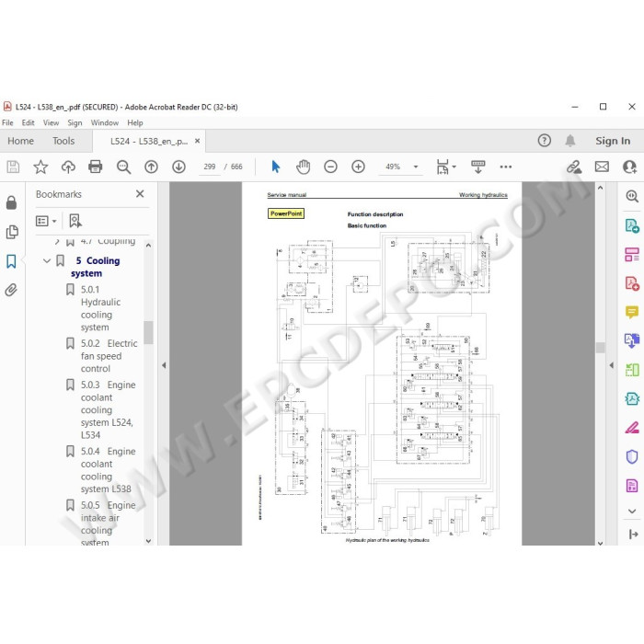644x644 pixels.
Task: Open Export PDF tool in right pane
Action: (632, 226)
